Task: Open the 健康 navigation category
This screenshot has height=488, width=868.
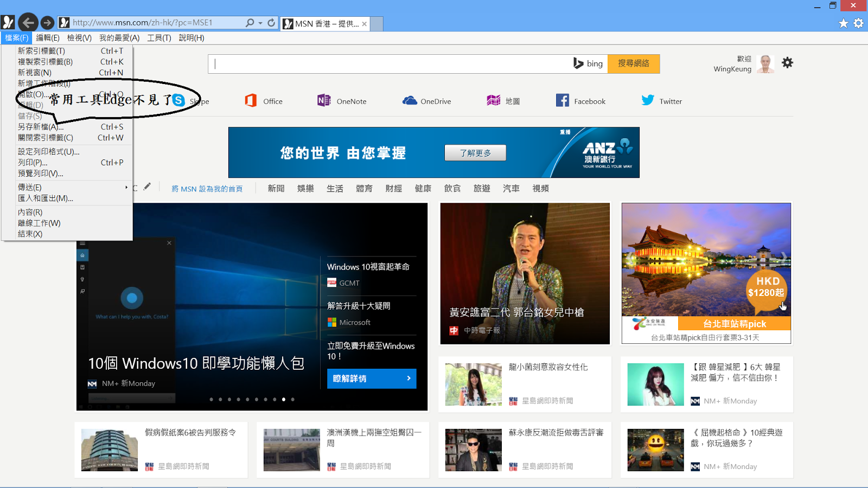Action: tap(423, 188)
